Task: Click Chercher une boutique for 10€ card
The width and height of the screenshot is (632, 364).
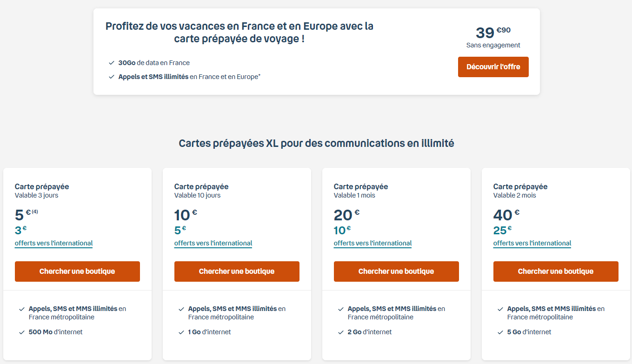Action: 237,271
